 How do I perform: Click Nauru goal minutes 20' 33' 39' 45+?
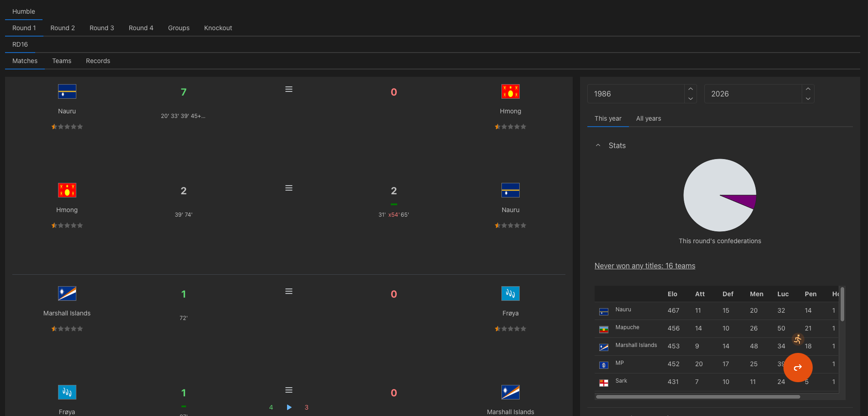(183, 116)
